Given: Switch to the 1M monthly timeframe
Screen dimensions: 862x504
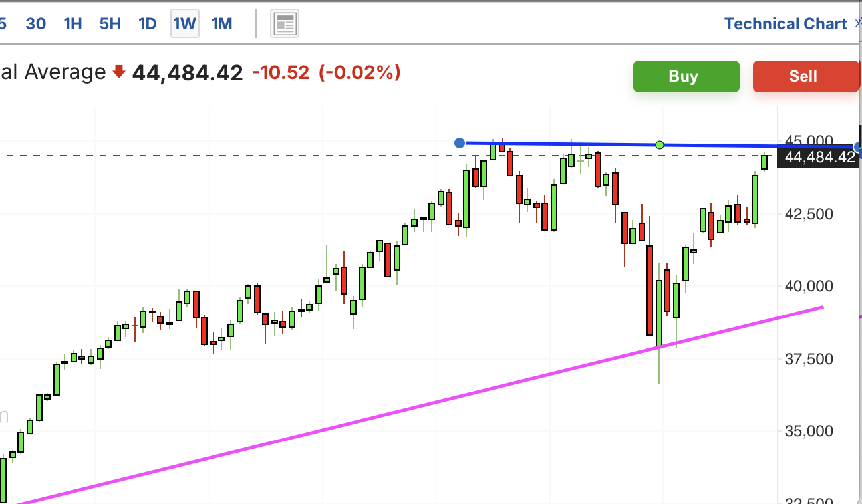Looking at the screenshot, I should coord(221,24).
